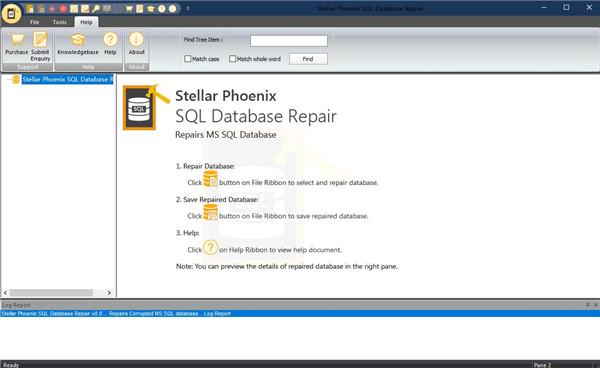Click the question mark icon in quick access toolbar
Screen dimensions: 600x368
[162, 9]
